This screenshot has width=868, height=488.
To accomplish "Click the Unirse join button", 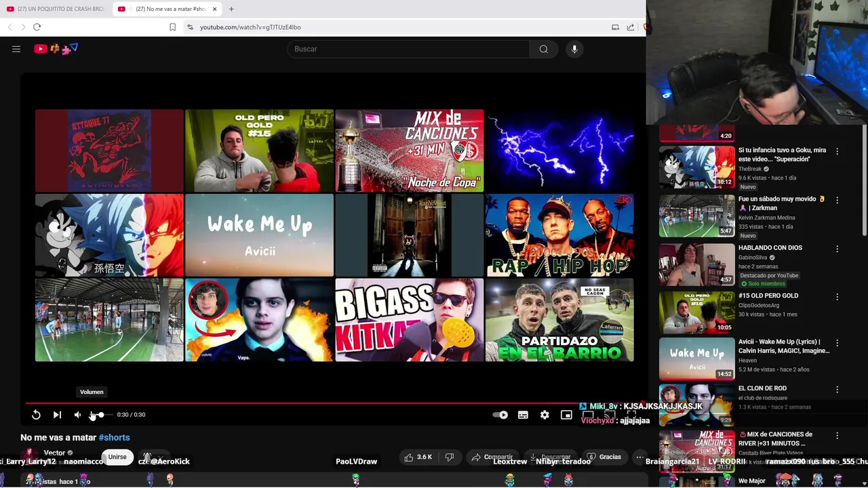I will tap(117, 457).
